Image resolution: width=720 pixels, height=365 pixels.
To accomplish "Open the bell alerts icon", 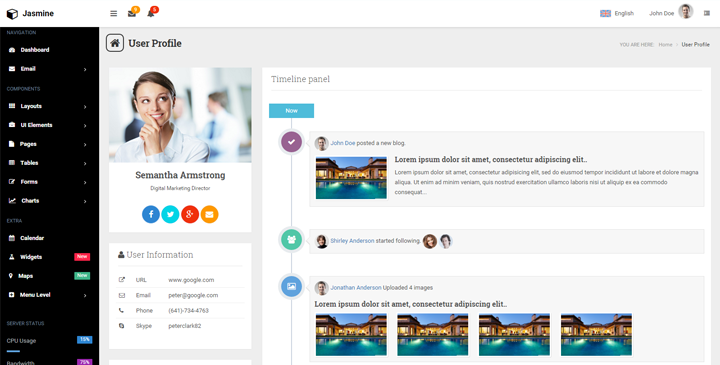I will [151, 13].
